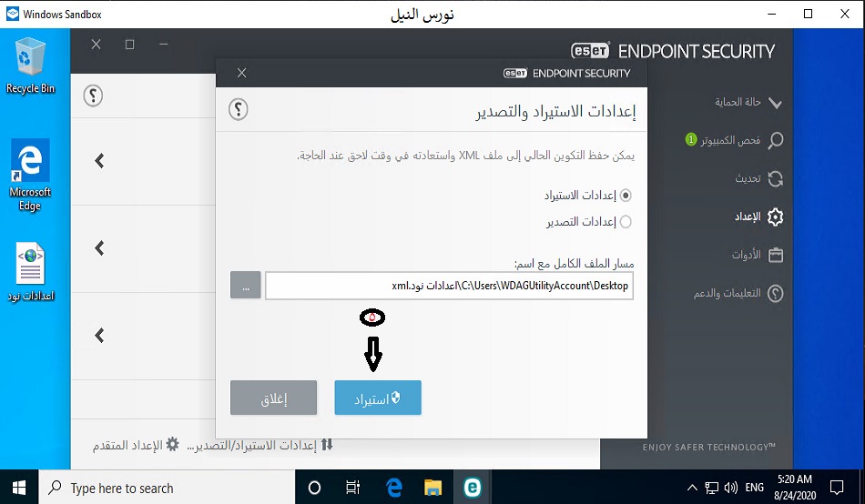Expand the third settings row chevron
865x504 pixels.
click(100, 336)
